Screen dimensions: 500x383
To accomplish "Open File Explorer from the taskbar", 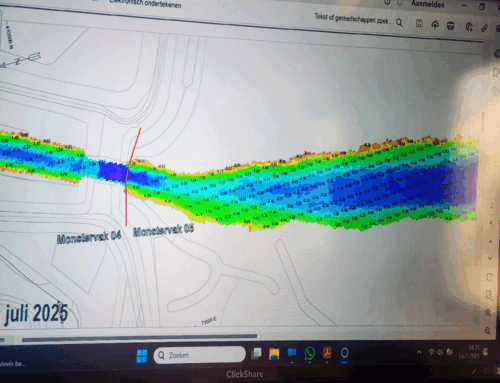I will coord(274,353).
